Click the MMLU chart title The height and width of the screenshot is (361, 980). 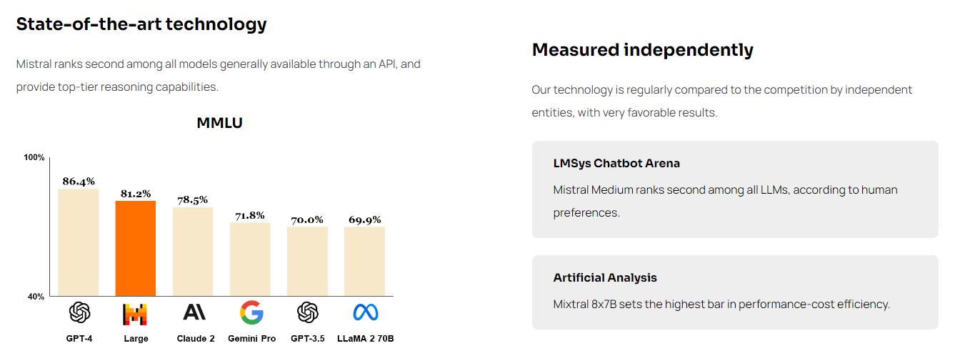pos(219,123)
